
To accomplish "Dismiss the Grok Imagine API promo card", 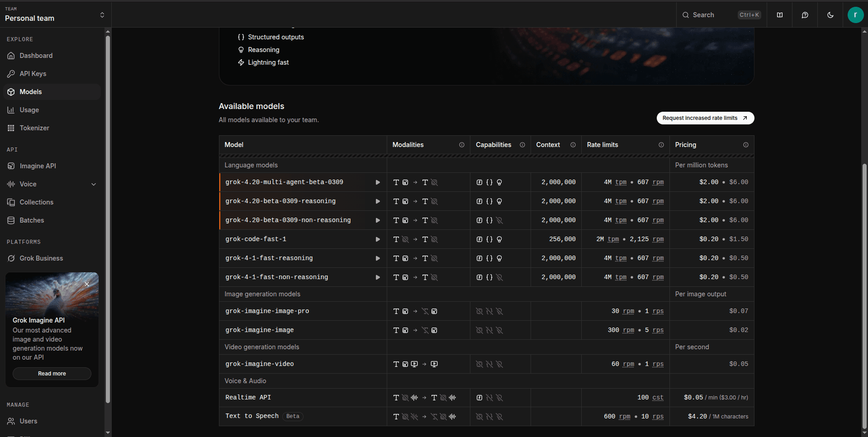I will pyautogui.click(x=87, y=284).
